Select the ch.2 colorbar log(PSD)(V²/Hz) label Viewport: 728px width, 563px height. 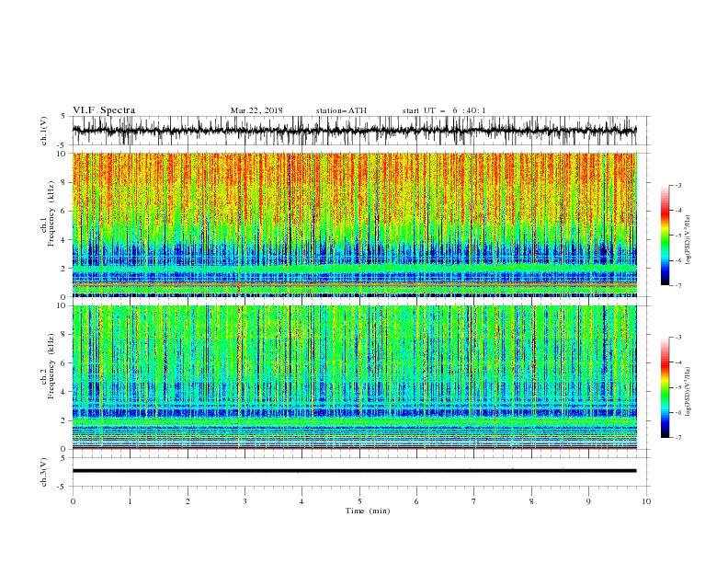(688, 392)
